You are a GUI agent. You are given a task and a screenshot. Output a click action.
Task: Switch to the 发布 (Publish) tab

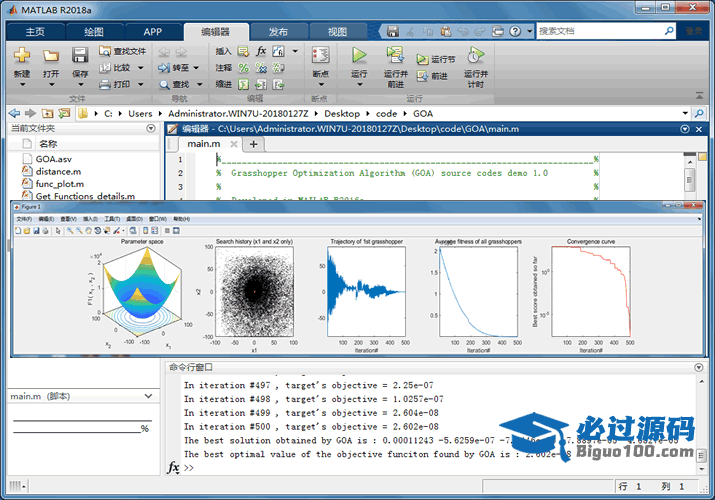click(278, 32)
